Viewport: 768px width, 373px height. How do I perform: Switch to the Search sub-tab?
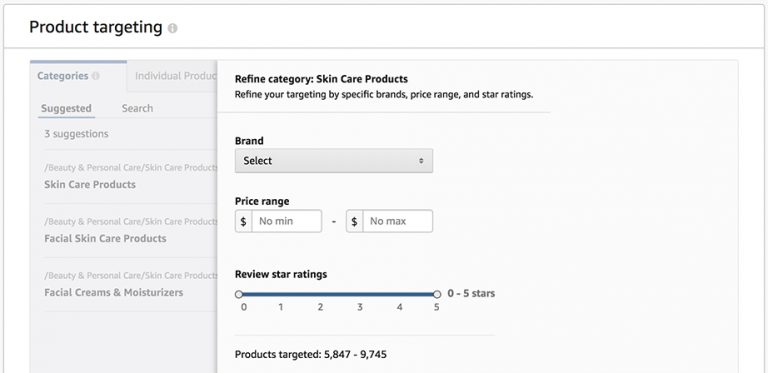[137, 108]
